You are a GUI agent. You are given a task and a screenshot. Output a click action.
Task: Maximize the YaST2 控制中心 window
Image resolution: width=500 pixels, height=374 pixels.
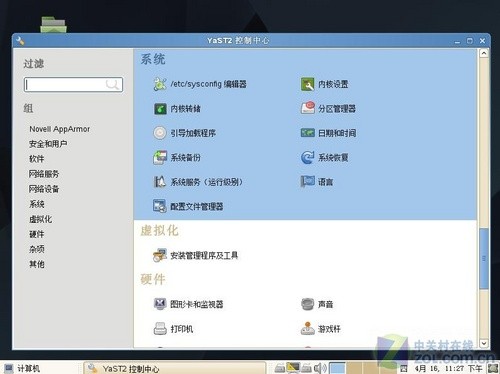coord(470,41)
